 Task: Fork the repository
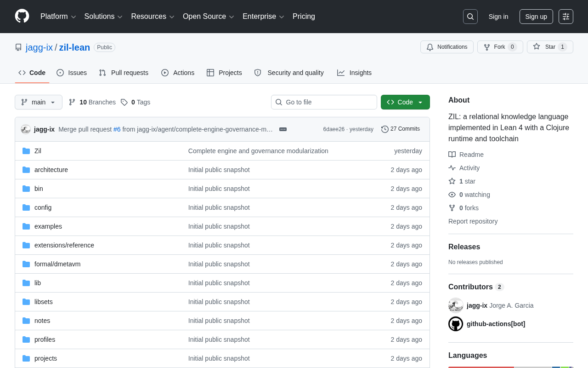pyautogui.click(x=500, y=47)
